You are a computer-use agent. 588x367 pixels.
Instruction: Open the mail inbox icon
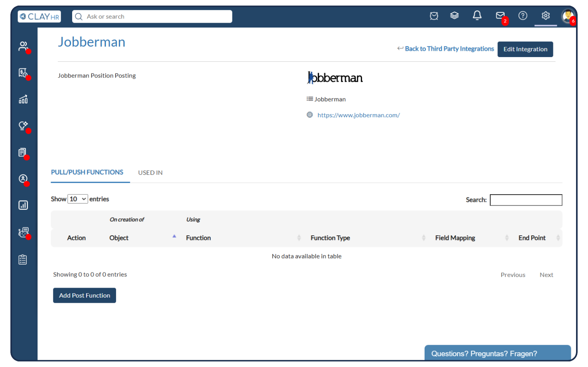tap(500, 16)
